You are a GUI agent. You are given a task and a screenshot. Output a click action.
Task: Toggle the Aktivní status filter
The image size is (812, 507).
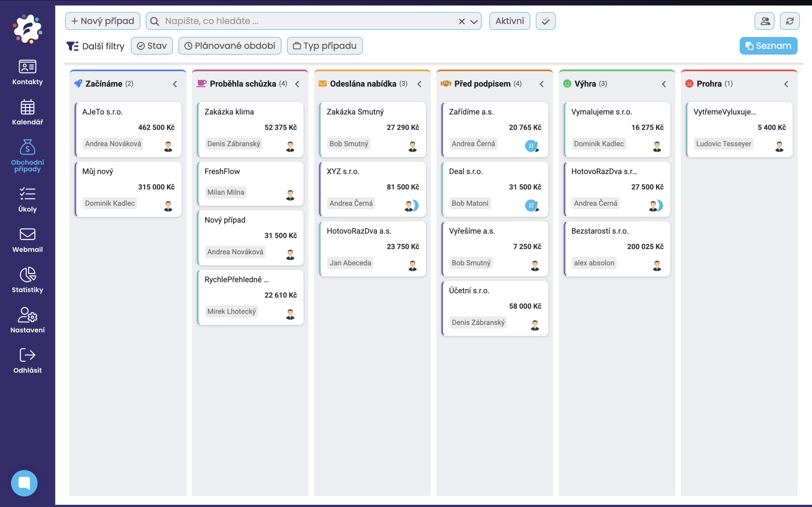click(x=509, y=21)
